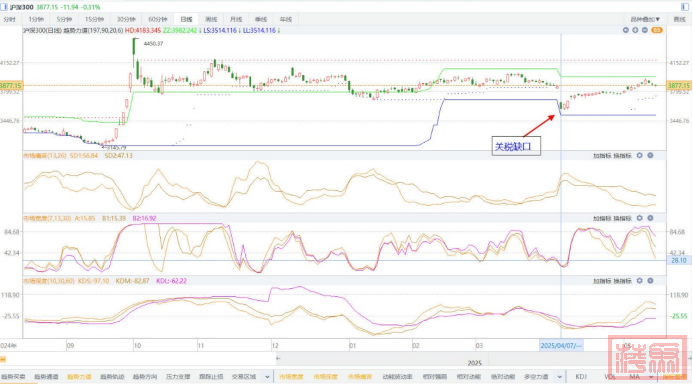Select the 趋势方向 indicator tab
Viewport: 693px width, 385px height.
[x=145, y=377]
